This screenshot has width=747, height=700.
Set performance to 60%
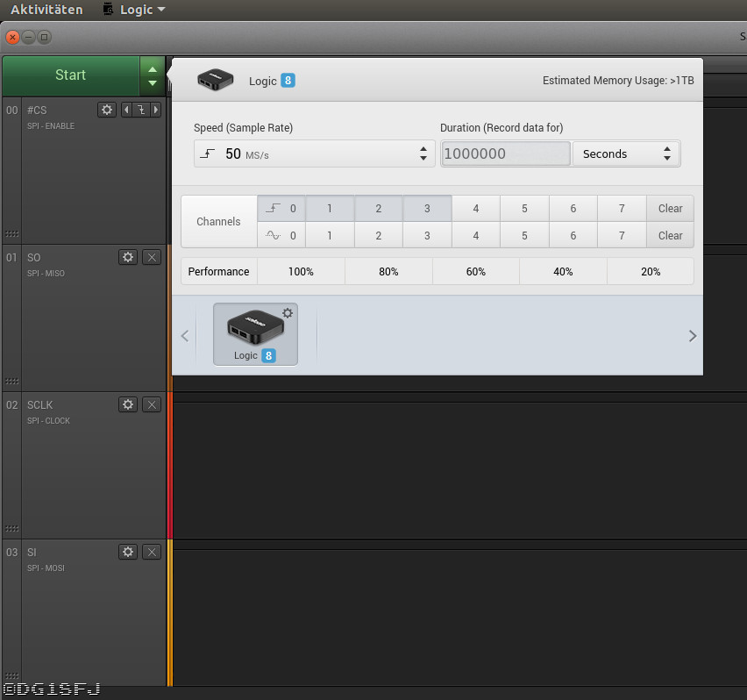[x=475, y=272]
